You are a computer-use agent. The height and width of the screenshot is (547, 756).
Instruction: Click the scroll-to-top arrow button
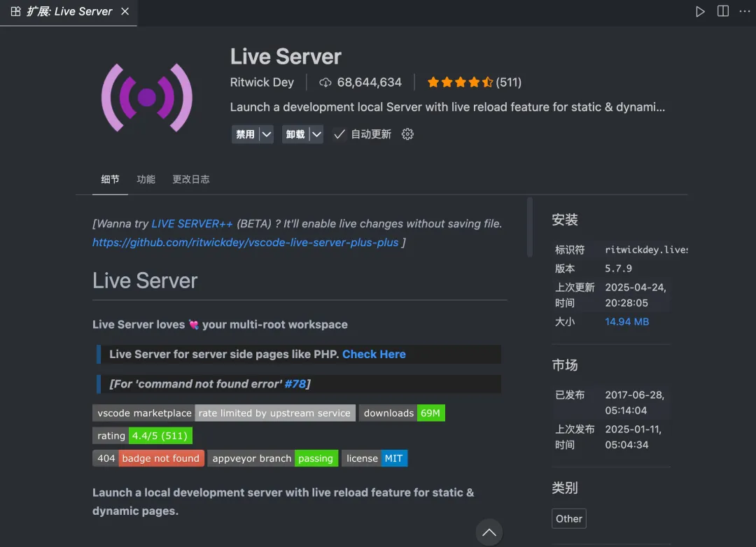[x=489, y=532]
